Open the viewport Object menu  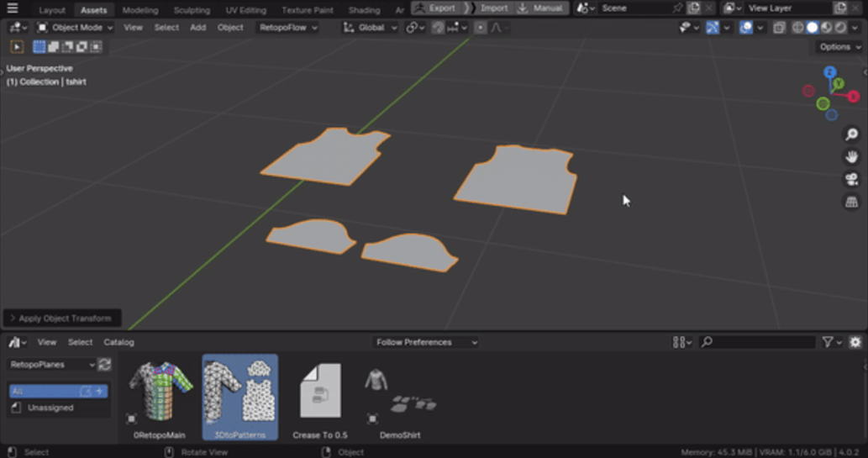pyautogui.click(x=230, y=27)
